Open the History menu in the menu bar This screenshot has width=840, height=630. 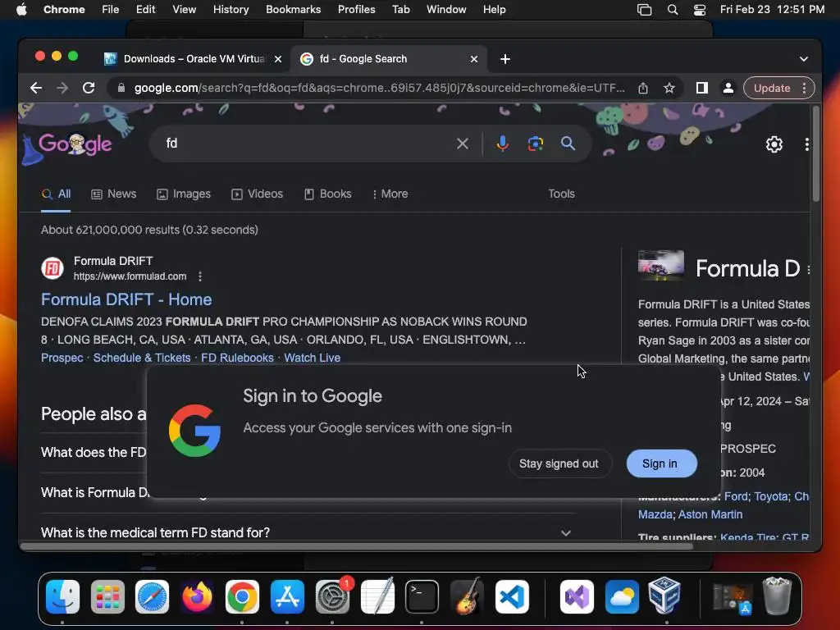(x=231, y=10)
